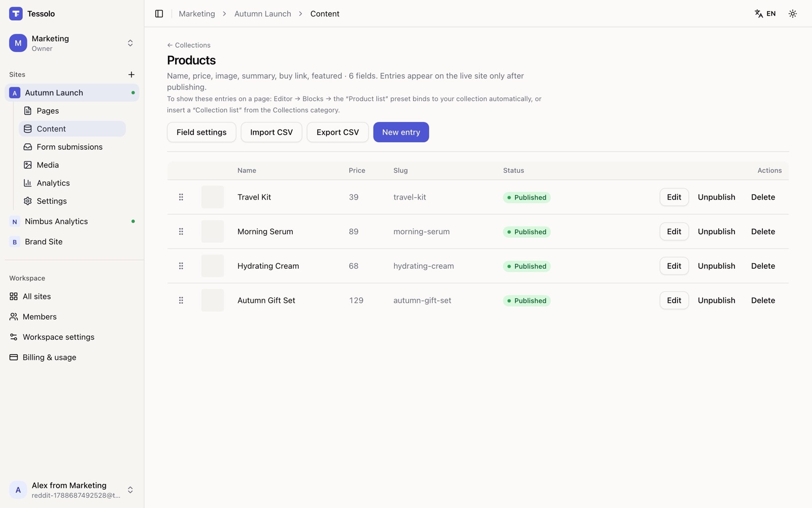This screenshot has width=812, height=508.
Task: Open Brand Site
Action: (x=72, y=242)
